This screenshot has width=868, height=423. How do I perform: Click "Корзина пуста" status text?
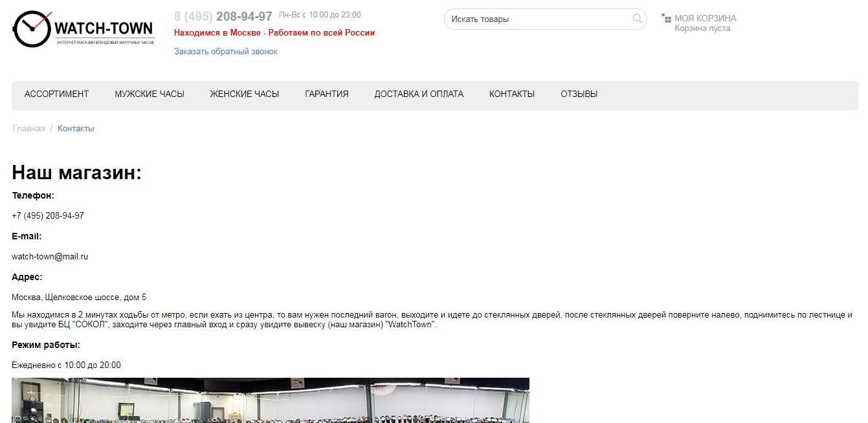702,28
